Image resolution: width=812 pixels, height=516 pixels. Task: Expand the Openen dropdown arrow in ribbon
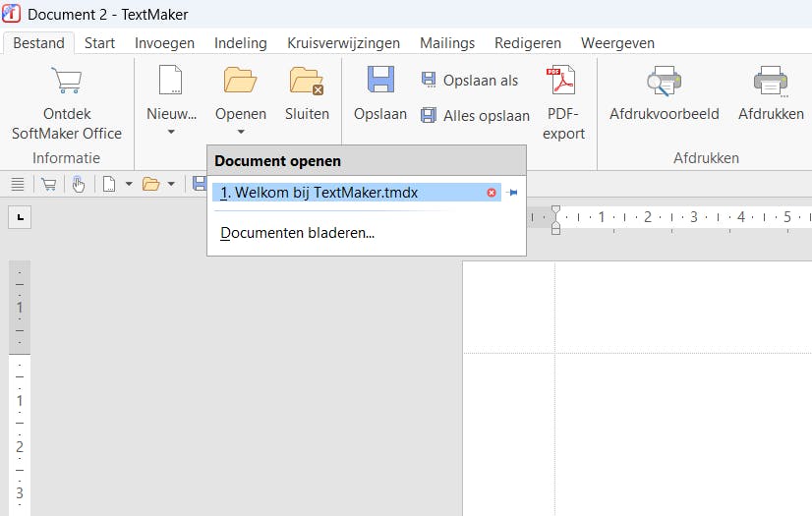[241, 132]
